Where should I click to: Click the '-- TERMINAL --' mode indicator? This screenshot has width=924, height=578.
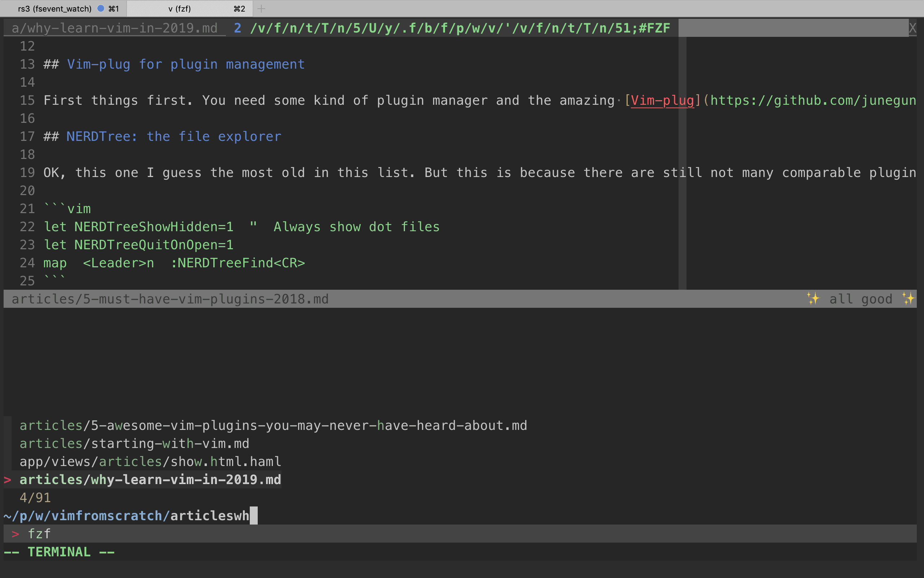(x=59, y=552)
